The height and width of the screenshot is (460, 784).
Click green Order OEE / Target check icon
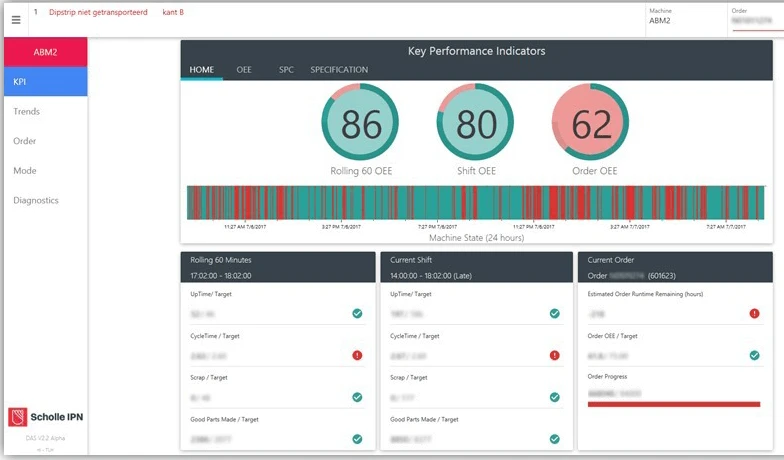coord(754,355)
